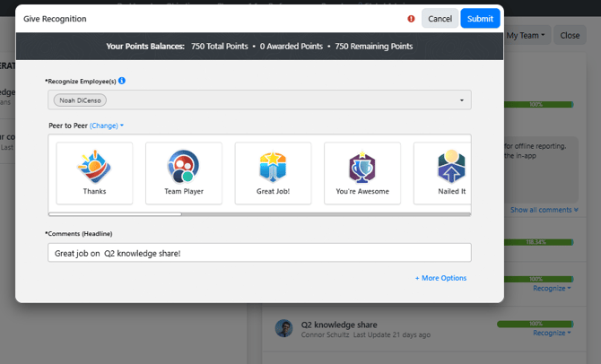The width and height of the screenshot is (601, 364).
Task: Cancel the Give Recognition dialog
Action: pos(440,19)
